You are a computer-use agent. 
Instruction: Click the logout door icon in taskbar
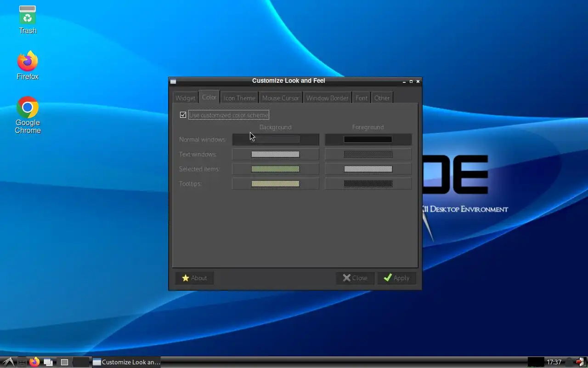pos(581,362)
